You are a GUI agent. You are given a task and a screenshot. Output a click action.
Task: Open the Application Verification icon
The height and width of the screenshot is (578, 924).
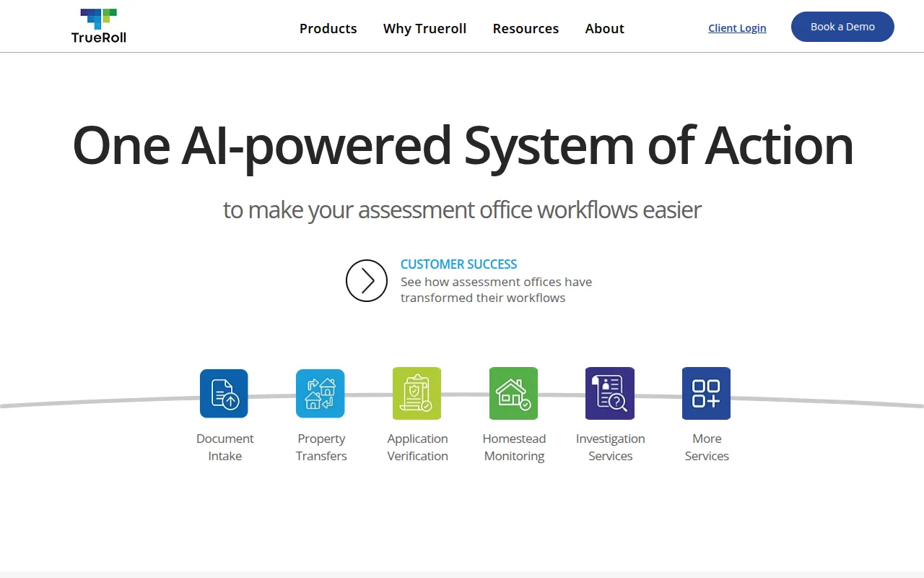(x=417, y=394)
